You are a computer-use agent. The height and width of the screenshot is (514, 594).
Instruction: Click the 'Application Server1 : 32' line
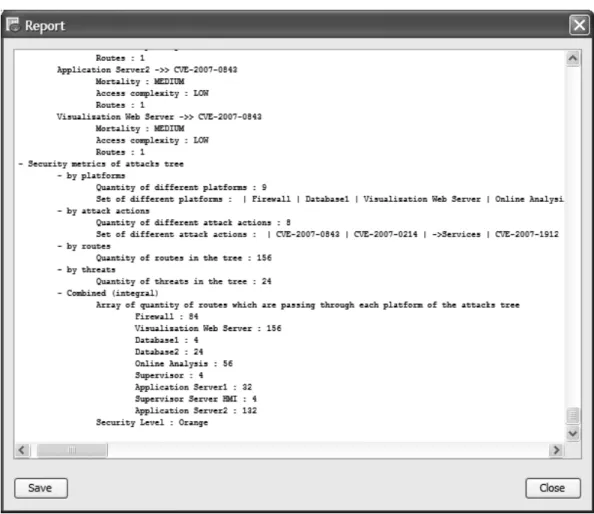pyautogui.click(x=193, y=387)
